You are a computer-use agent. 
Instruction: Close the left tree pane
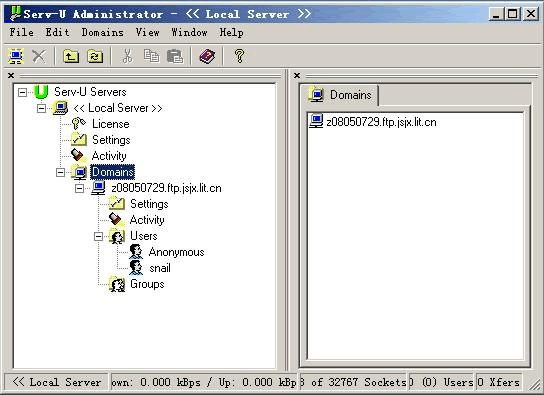pyautogui.click(x=11, y=75)
